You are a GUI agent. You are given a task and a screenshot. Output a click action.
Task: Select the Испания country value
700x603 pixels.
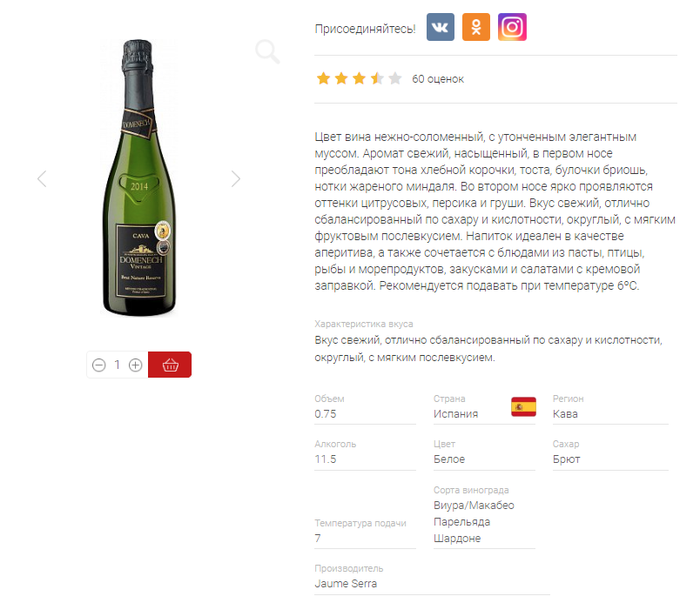click(x=455, y=414)
